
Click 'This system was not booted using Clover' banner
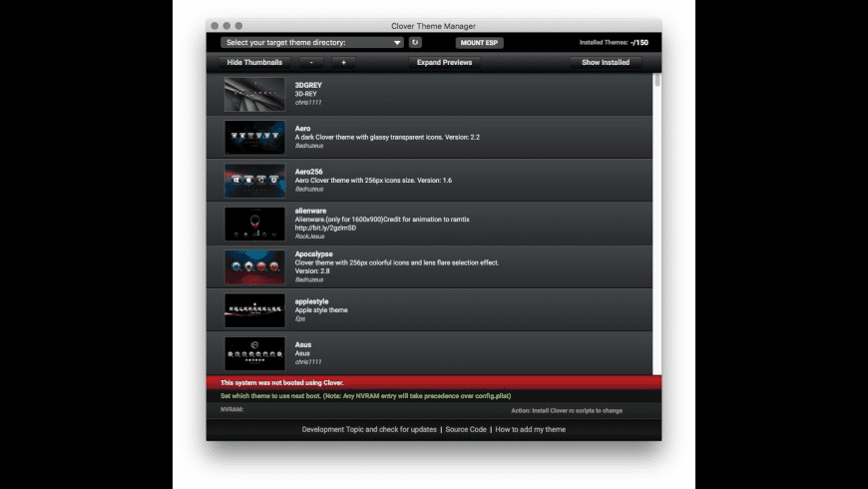pyautogui.click(x=434, y=382)
